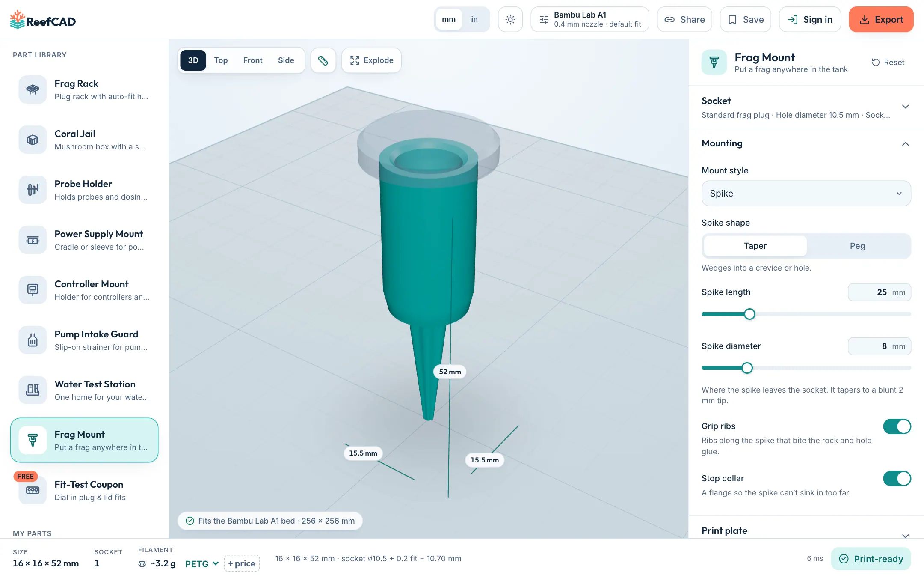Select the Coral Jail part icon
The width and height of the screenshot is (924, 578).
(x=33, y=140)
